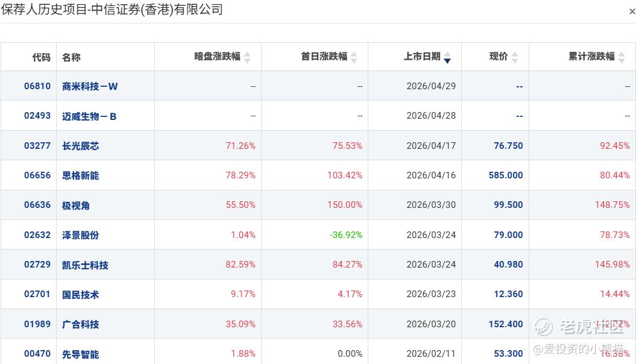Viewport: 636px width, 364px height.
Task: Open stock code 02493
Action: (37, 116)
